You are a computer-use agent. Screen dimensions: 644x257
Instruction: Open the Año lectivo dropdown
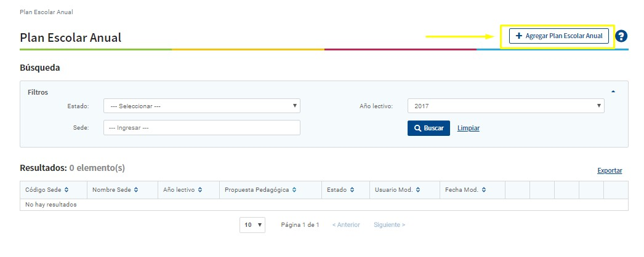[x=505, y=106]
